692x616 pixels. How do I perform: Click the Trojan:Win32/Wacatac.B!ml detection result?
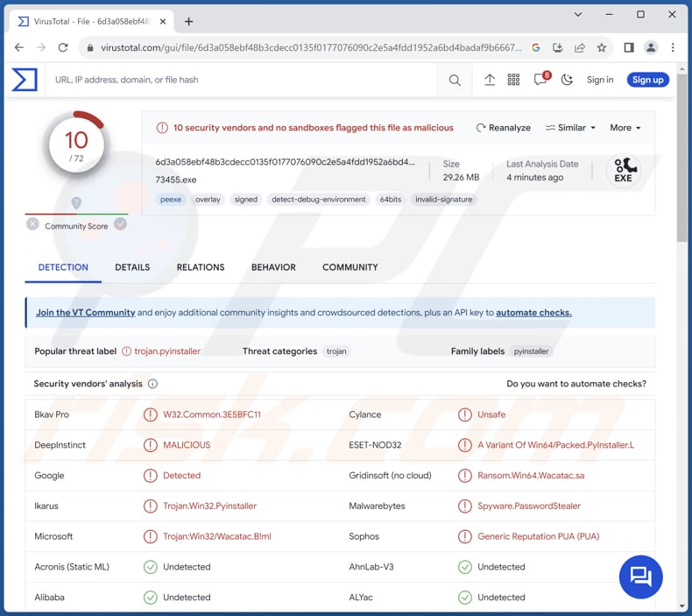pos(217,536)
